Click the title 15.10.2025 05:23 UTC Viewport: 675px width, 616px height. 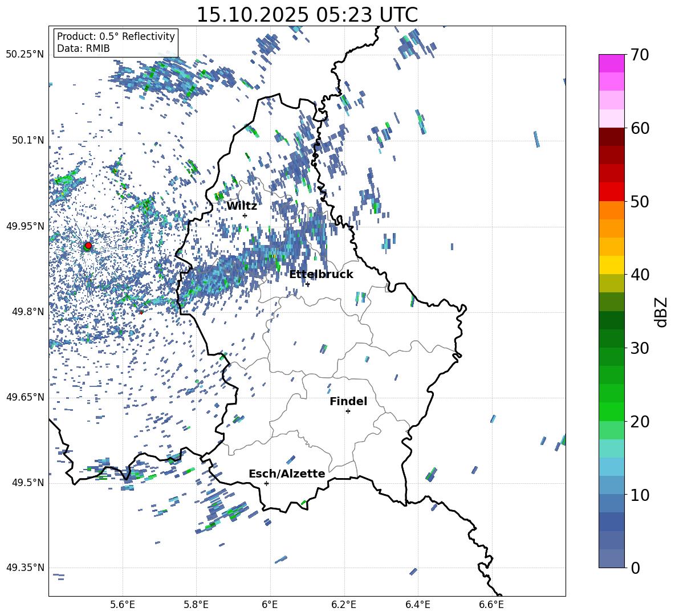(307, 15)
